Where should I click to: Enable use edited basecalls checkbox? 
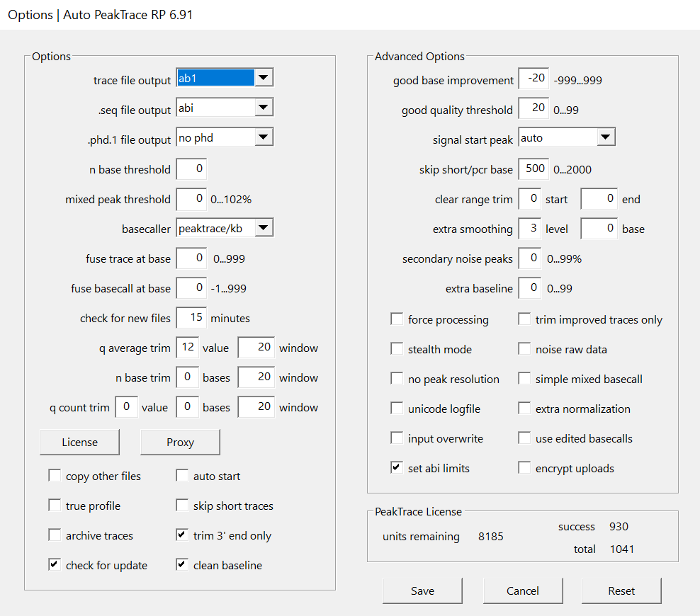524,438
